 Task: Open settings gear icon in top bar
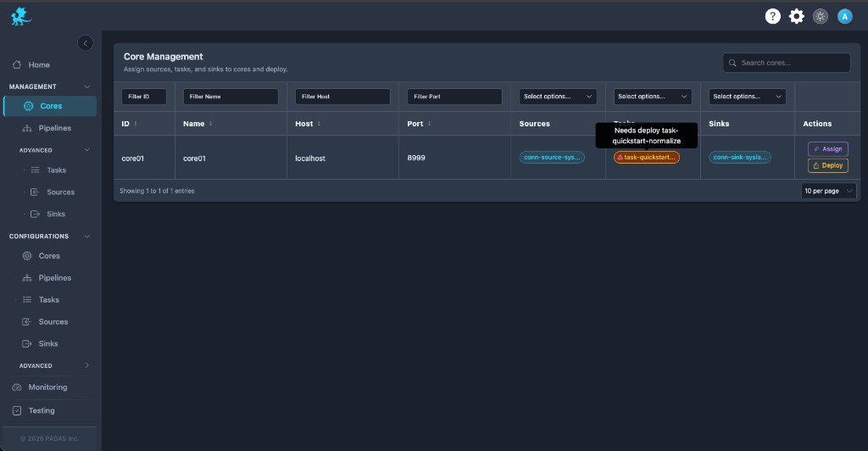pyautogui.click(x=796, y=17)
